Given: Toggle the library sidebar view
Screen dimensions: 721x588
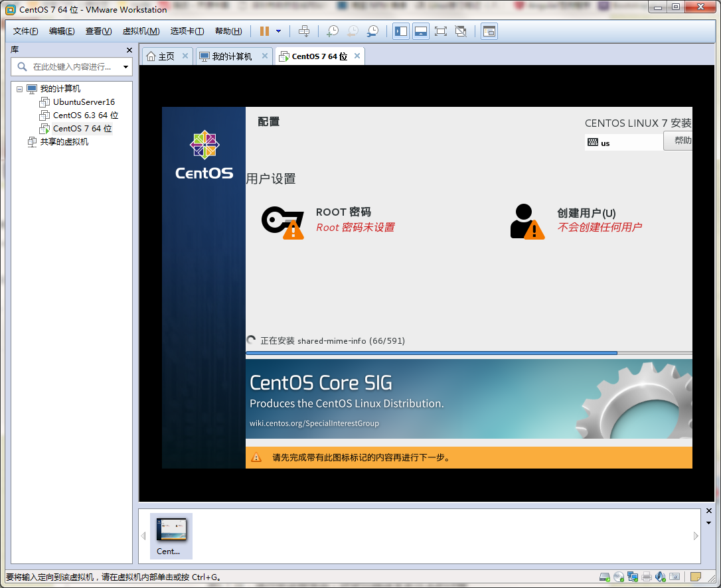Looking at the screenshot, I should click(401, 31).
